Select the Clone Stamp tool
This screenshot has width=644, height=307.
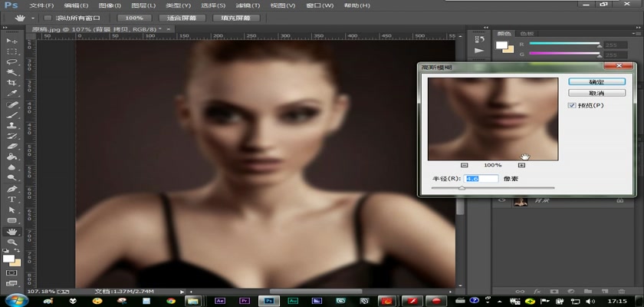click(12, 126)
